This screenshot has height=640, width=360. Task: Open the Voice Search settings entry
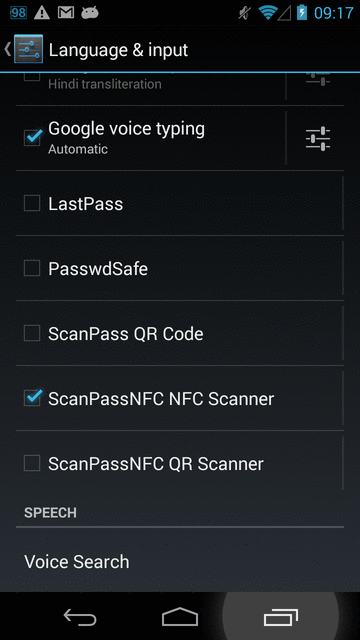click(180, 562)
